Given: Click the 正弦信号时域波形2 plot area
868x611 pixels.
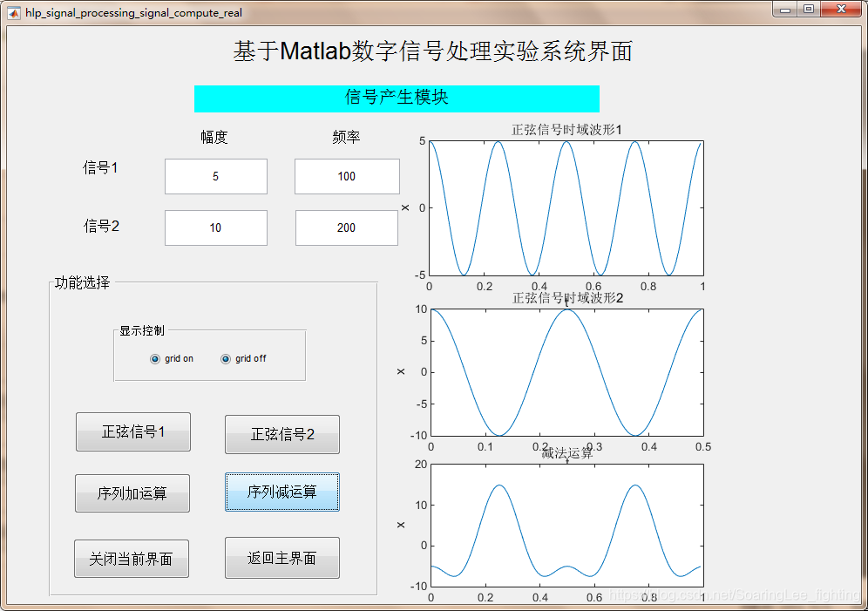Looking at the screenshot, I should coord(566,372).
